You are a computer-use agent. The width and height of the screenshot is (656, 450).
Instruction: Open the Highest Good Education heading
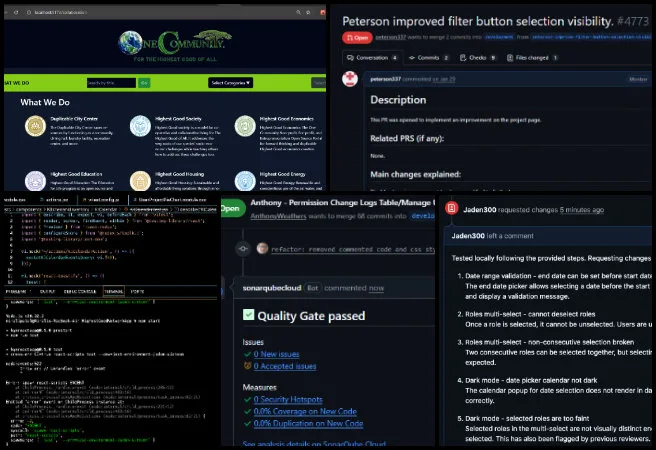pyautogui.click(x=76, y=174)
